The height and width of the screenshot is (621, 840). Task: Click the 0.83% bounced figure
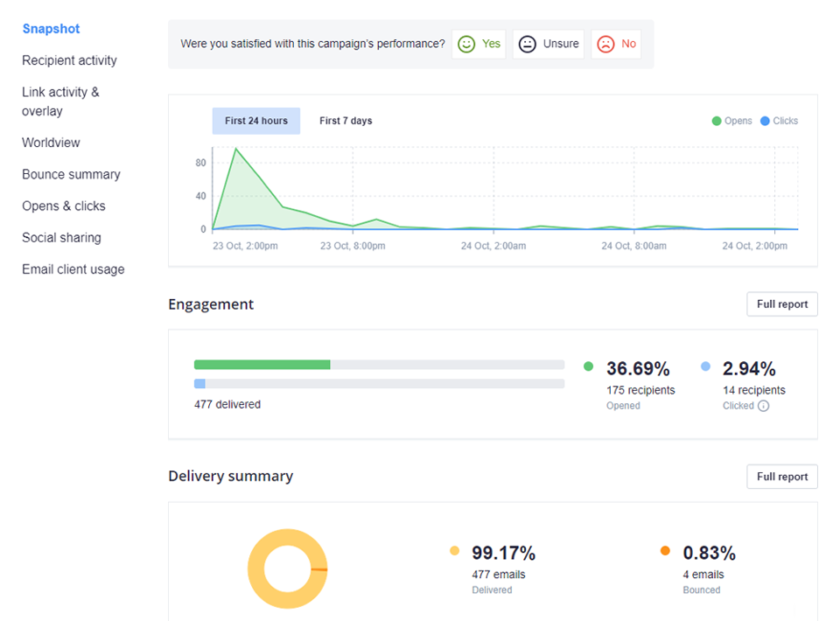point(710,553)
